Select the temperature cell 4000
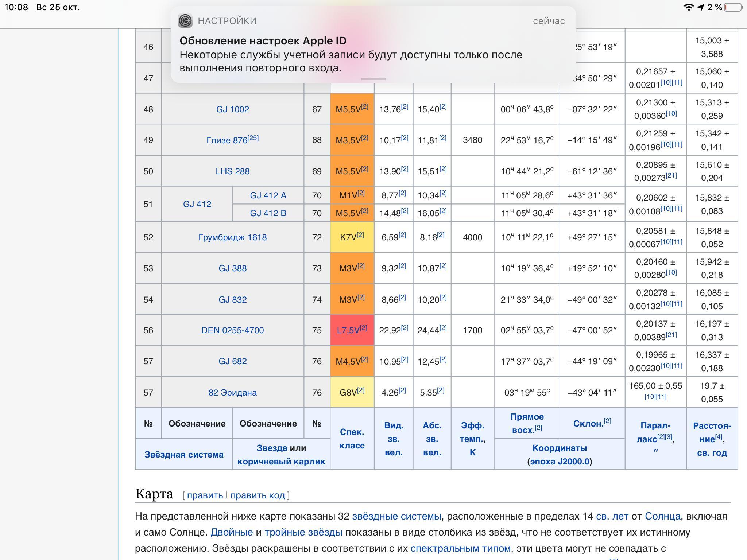 click(472, 237)
